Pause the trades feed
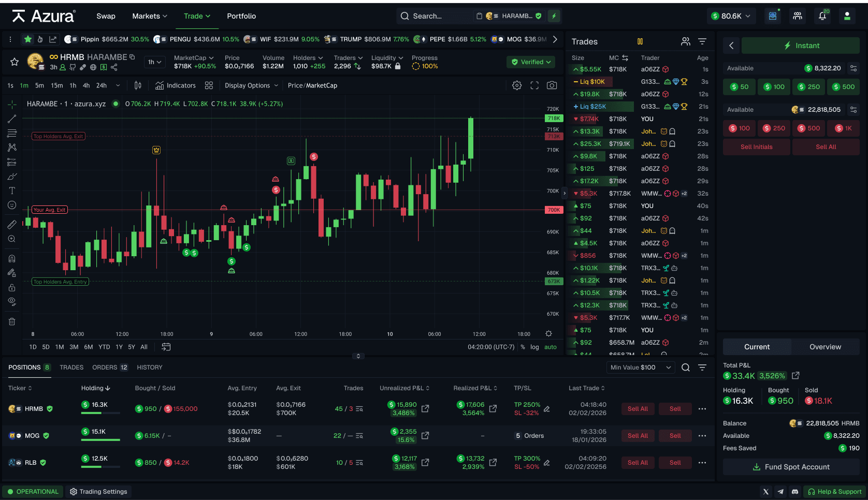868x500 pixels. pos(640,41)
